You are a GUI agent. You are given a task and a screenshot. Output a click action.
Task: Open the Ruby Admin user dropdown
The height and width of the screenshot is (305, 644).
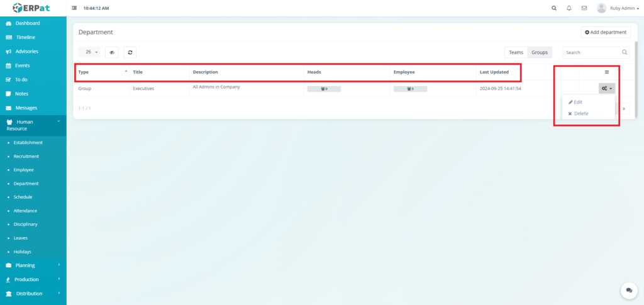point(625,8)
